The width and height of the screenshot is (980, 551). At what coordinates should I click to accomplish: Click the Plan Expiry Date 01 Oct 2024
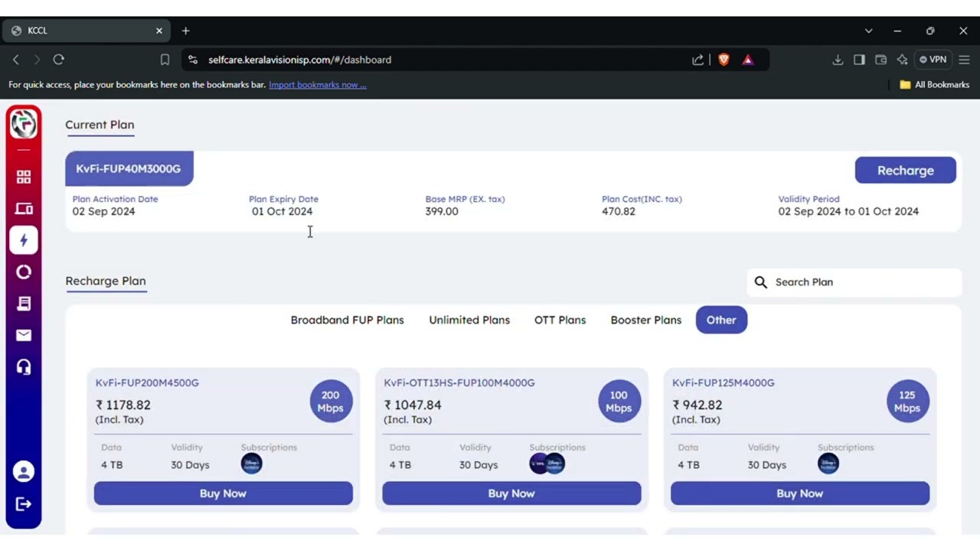282,211
